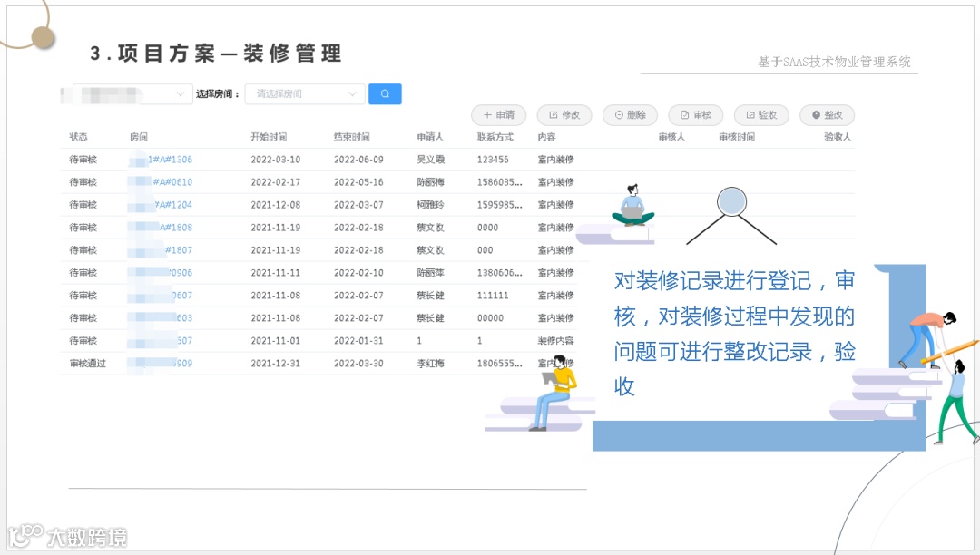Screen dimensions: 980x555
Task: Open room link ending #1807
Action: [179, 250]
